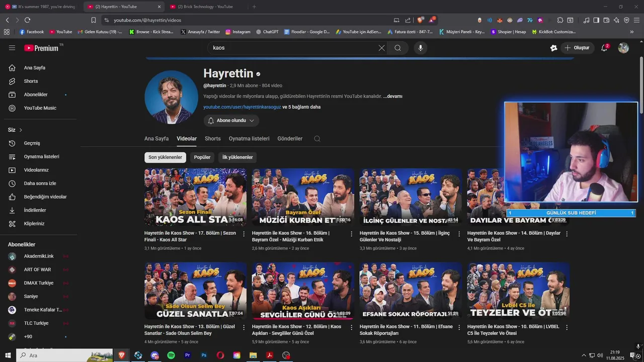The width and height of the screenshot is (644, 362).
Task: Show more bookmarks with double chevron
Action: [632, 32]
